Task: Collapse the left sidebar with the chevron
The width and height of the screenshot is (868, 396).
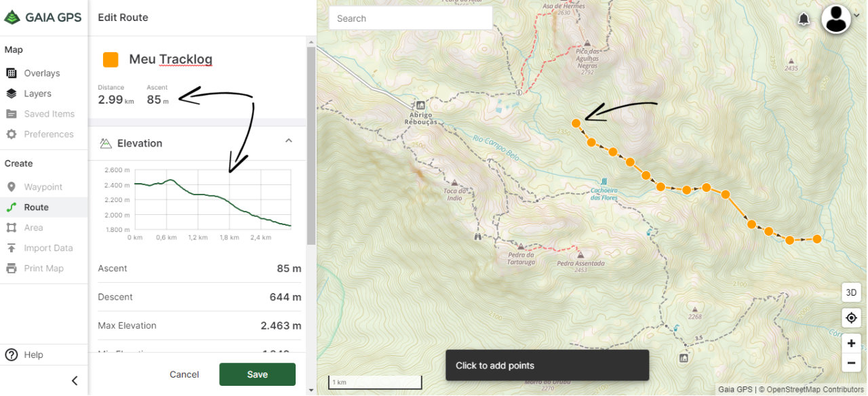Action: pos(75,381)
